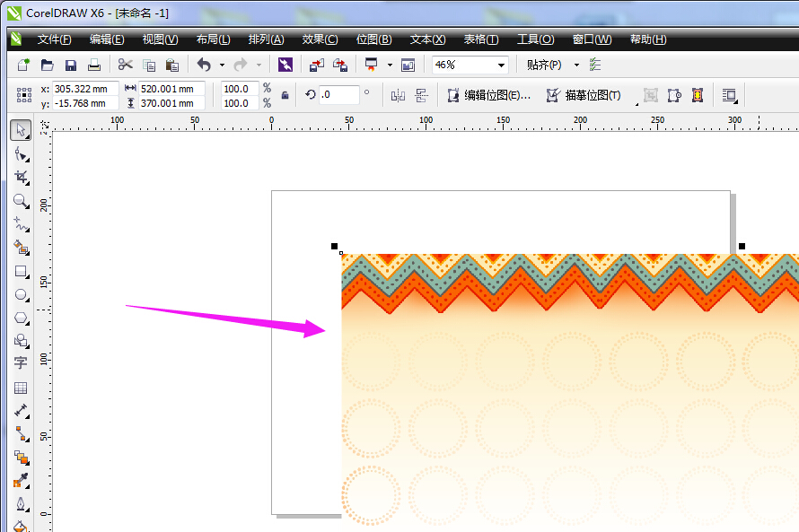Screen dimensions: 799x532
Task: Click the Export icon
Action: [340, 65]
